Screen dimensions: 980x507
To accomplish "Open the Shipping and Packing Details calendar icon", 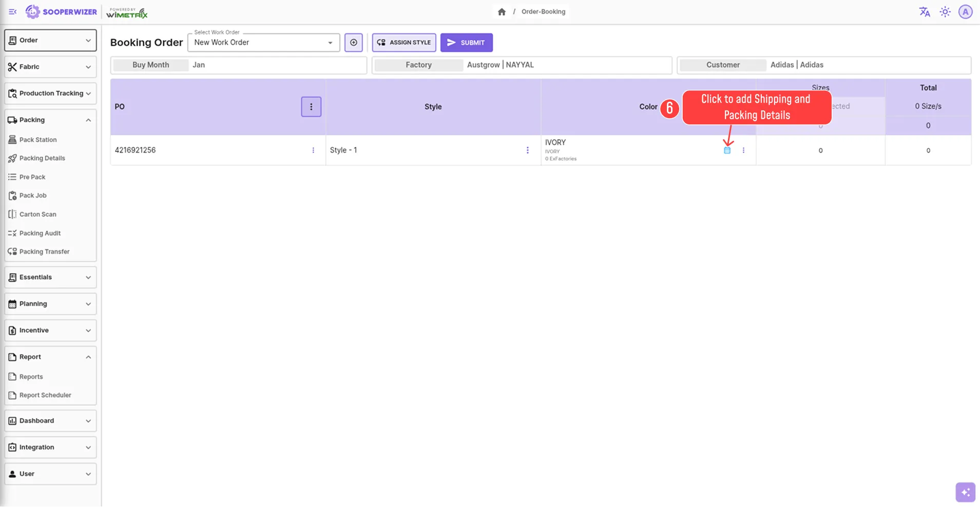I will click(727, 150).
